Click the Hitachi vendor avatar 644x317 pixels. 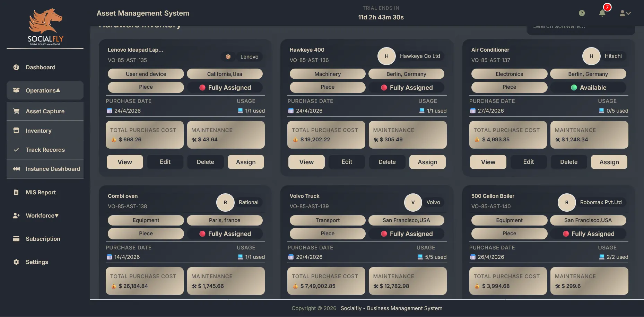pyautogui.click(x=591, y=56)
